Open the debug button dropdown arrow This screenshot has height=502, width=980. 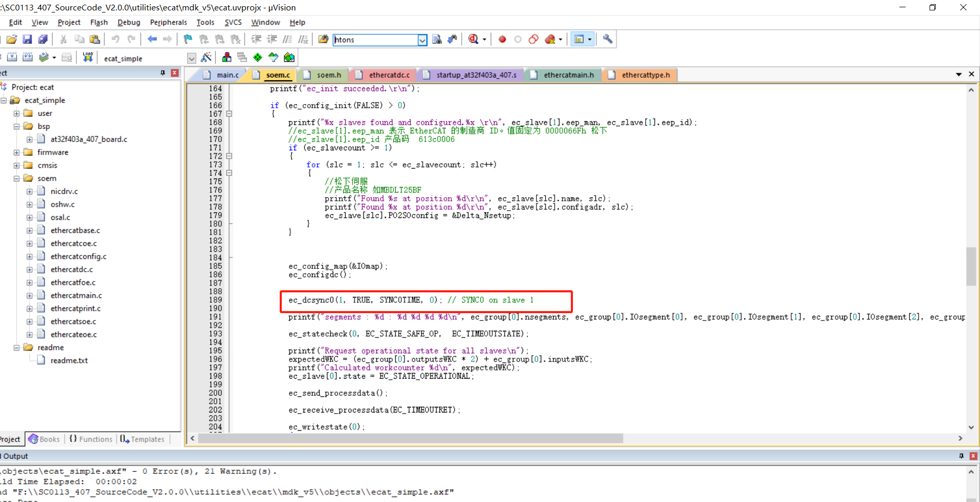(485, 40)
